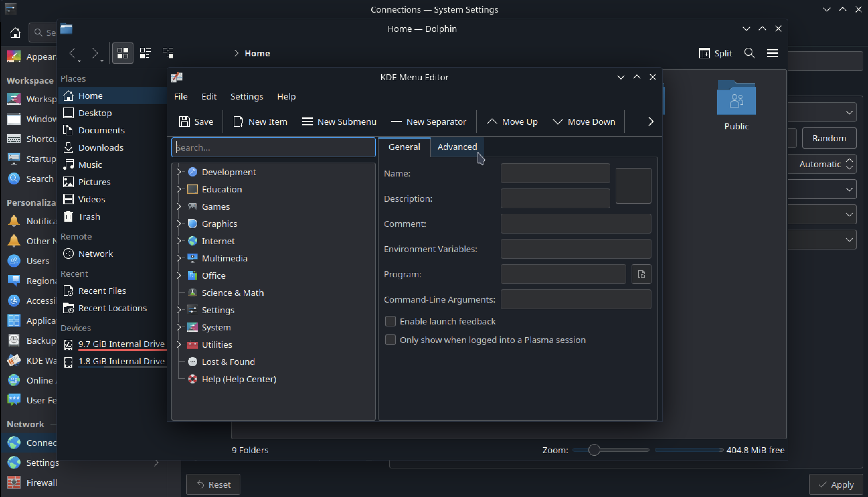Expand the Games category
The image size is (868, 497).
178,206
